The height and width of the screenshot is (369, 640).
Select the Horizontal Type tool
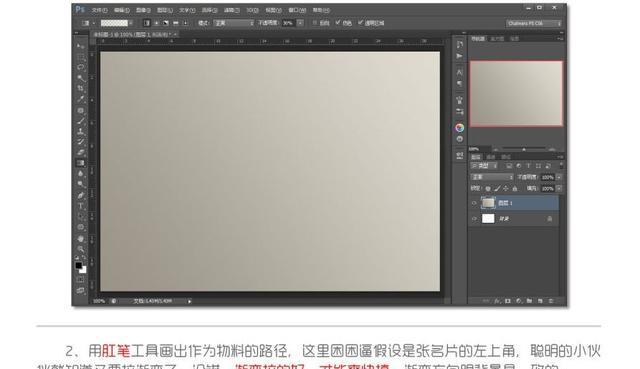pos(80,206)
